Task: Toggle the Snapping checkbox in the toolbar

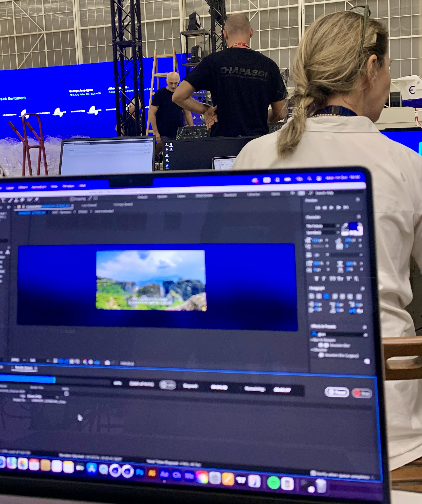Action: point(72,199)
